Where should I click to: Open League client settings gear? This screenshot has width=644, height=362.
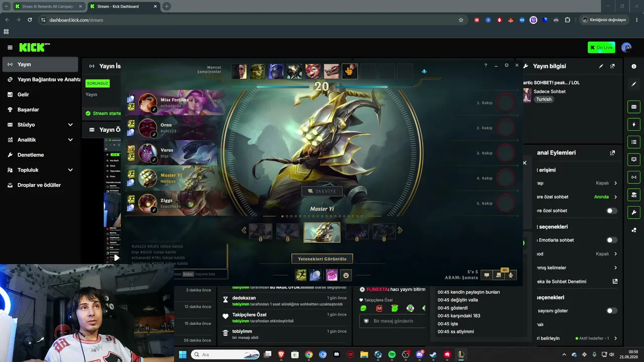coord(507,65)
